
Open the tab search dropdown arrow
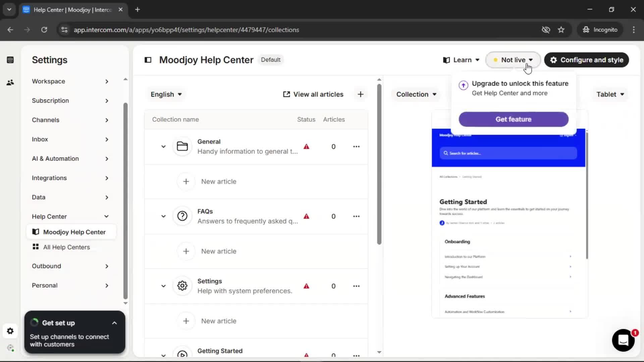(x=9, y=10)
